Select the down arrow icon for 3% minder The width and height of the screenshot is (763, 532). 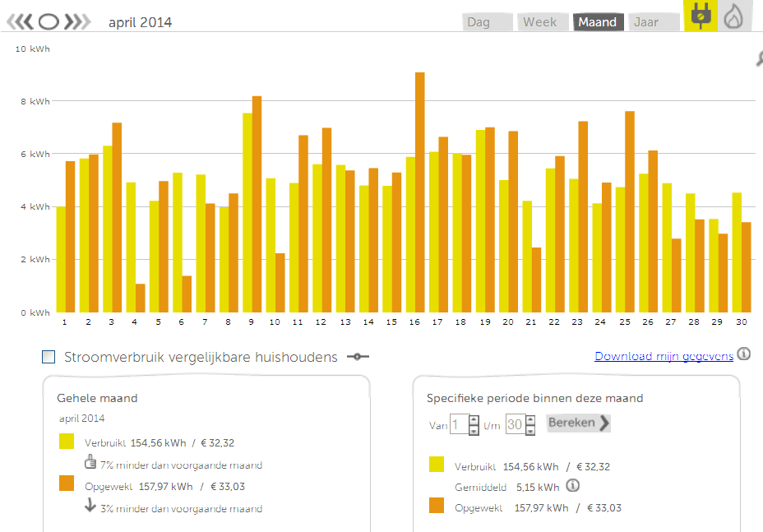(90, 505)
